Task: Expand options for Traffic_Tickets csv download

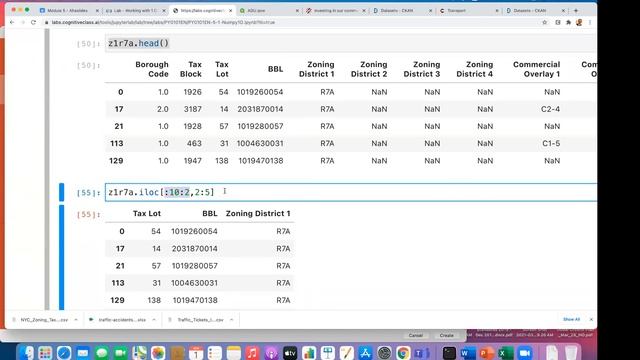Action: (231, 320)
